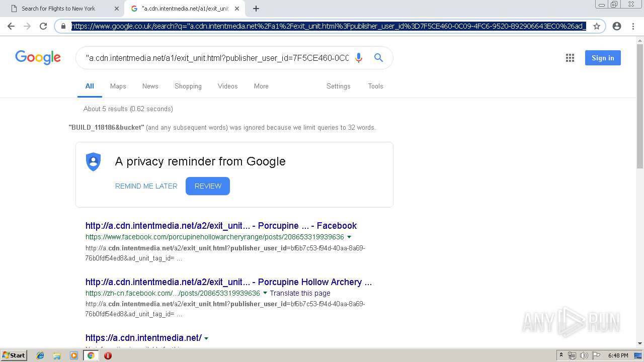Open search Tools options
644x362 pixels.
click(376, 86)
